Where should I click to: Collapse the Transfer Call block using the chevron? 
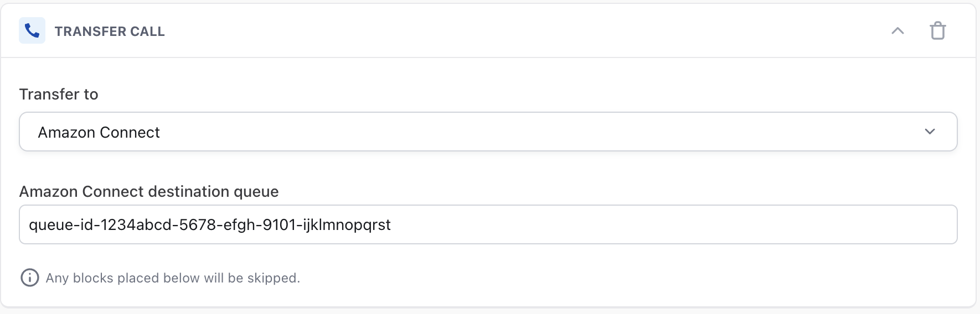tap(898, 31)
